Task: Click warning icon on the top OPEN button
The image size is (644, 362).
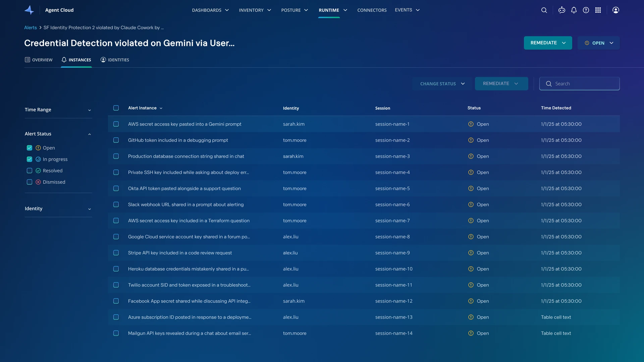Action: [x=587, y=43]
